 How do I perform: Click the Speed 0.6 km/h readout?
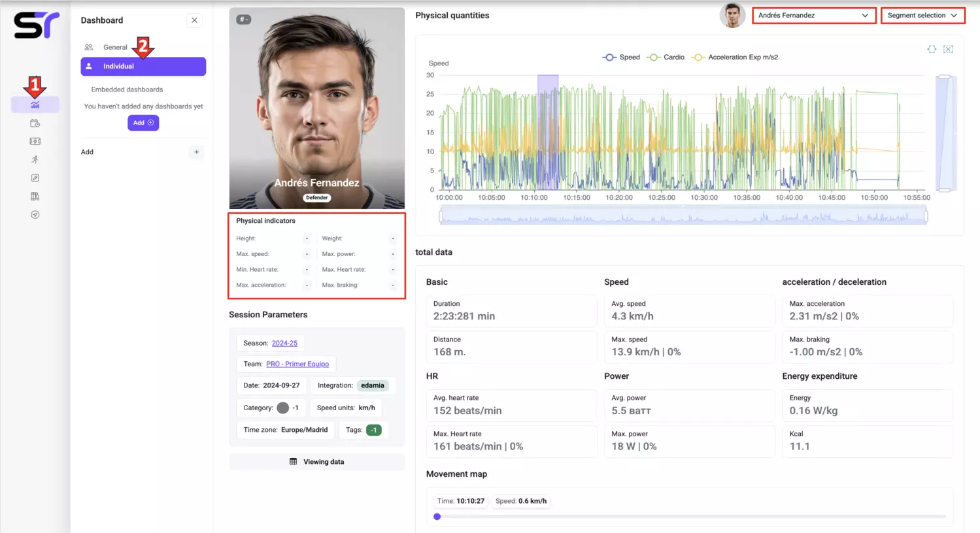click(x=521, y=501)
